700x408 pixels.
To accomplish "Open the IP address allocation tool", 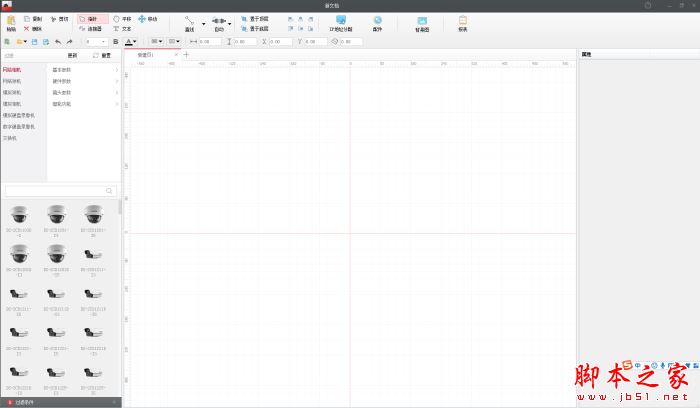I will click(341, 23).
